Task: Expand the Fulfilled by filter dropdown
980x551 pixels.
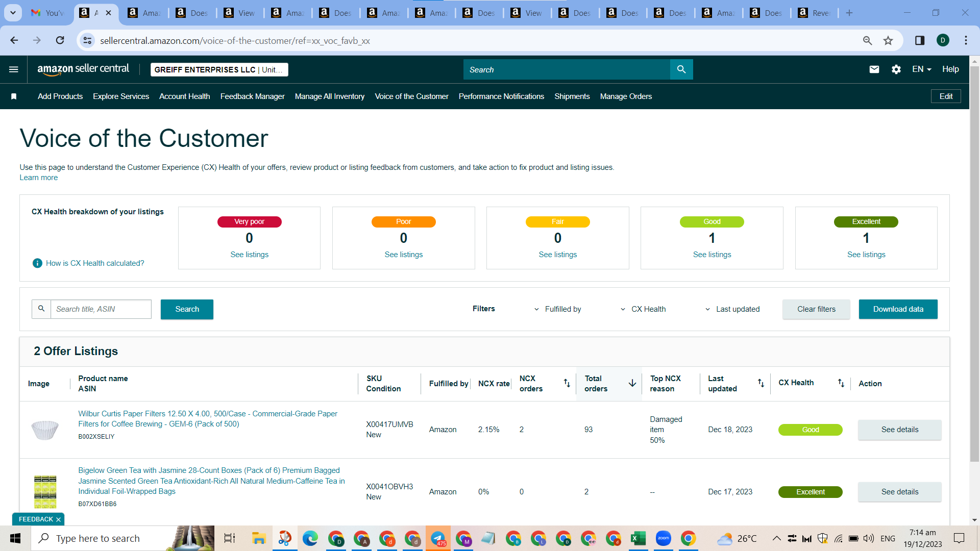Action: coord(557,309)
